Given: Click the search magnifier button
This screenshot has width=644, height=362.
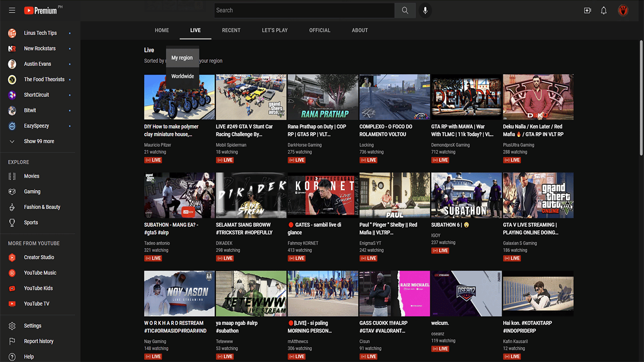Looking at the screenshot, I should tap(405, 11).
